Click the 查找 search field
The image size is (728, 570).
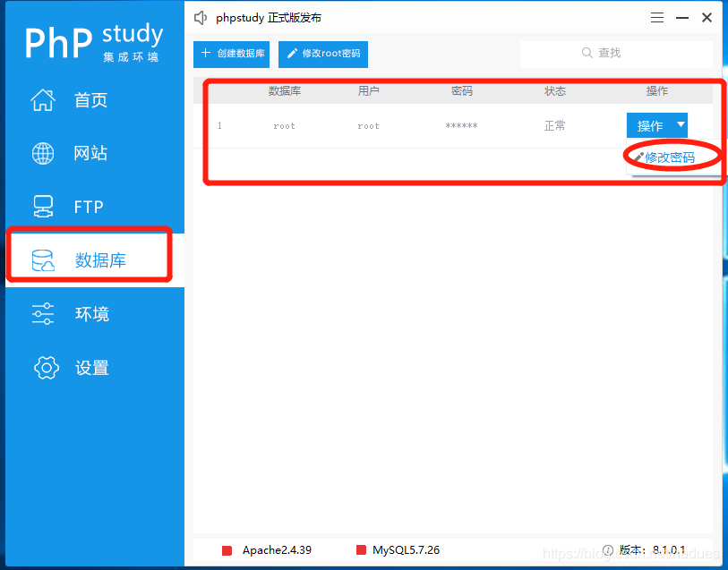tap(616, 54)
